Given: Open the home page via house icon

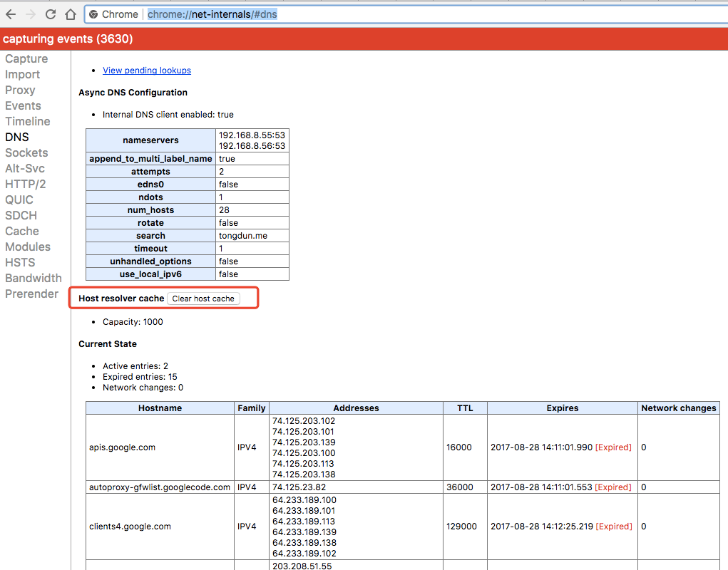Looking at the screenshot, I should tap(71, 14).
